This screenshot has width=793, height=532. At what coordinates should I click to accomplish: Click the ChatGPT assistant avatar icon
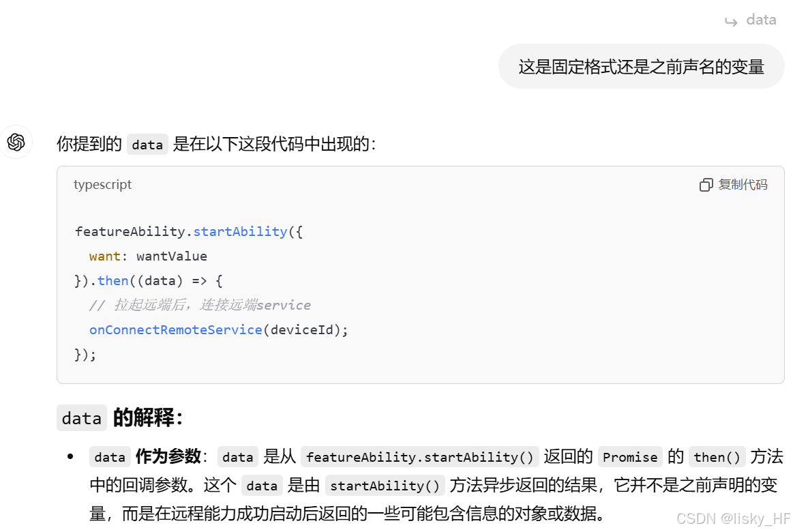click(16, 142)
